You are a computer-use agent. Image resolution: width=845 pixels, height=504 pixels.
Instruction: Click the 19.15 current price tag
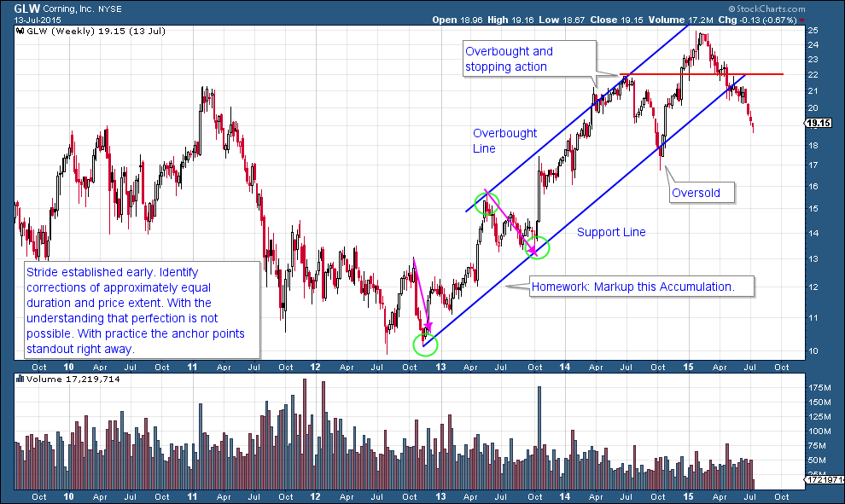(x=819, y=124)
